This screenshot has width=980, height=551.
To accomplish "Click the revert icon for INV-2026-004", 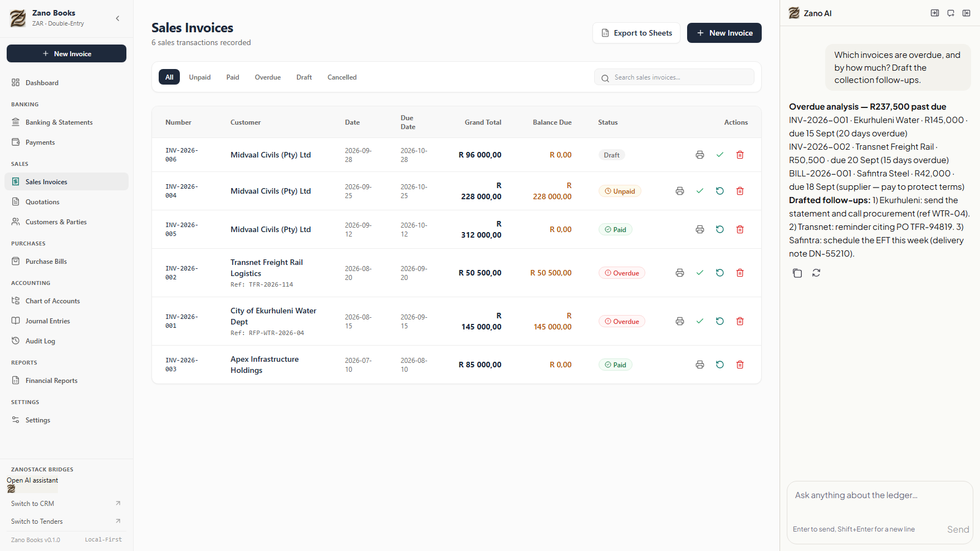I will pyautogui.click(x=720, y=191).
